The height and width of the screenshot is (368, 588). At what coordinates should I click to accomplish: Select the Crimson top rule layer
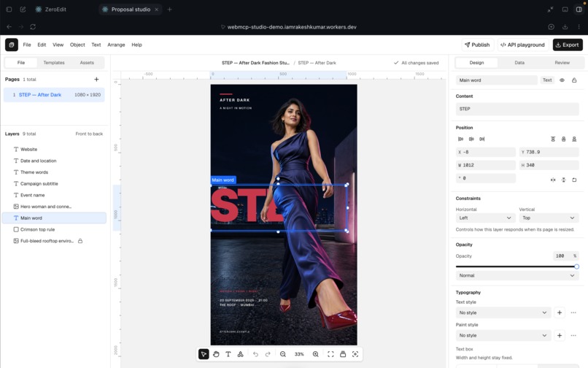[x=55, y=229]
